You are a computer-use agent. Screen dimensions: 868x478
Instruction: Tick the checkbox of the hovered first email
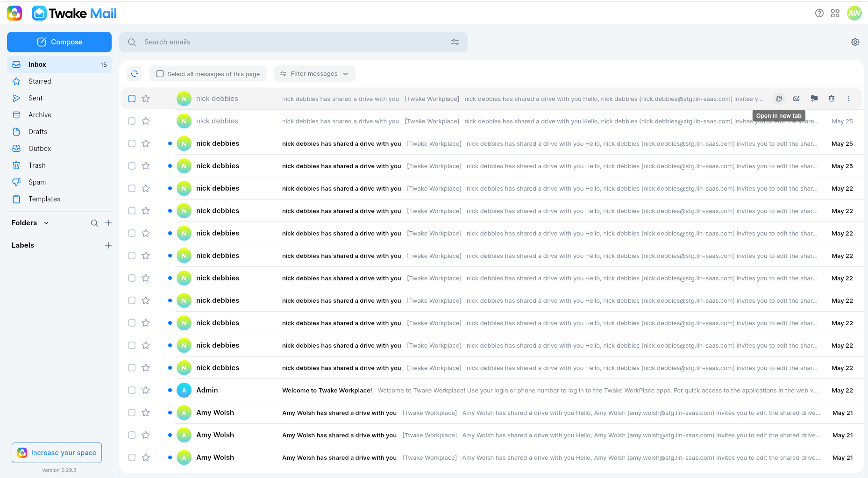(x=132, y=99)
